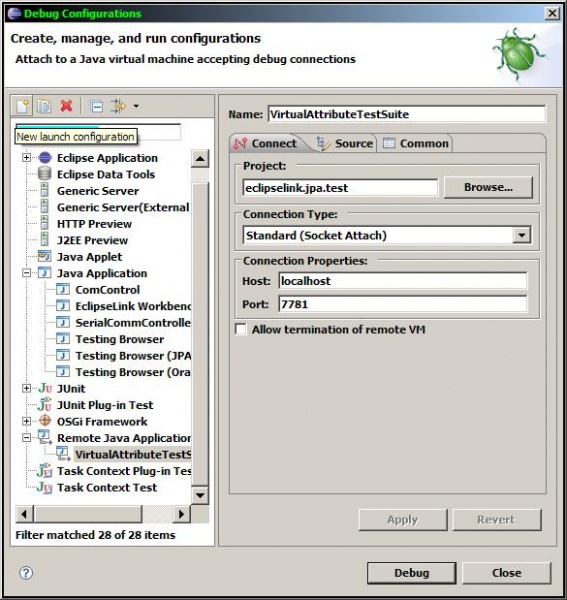Click the "Task Context Test" label
The height and width of the screenshot is (600, 567).
(x=107, y=488)
